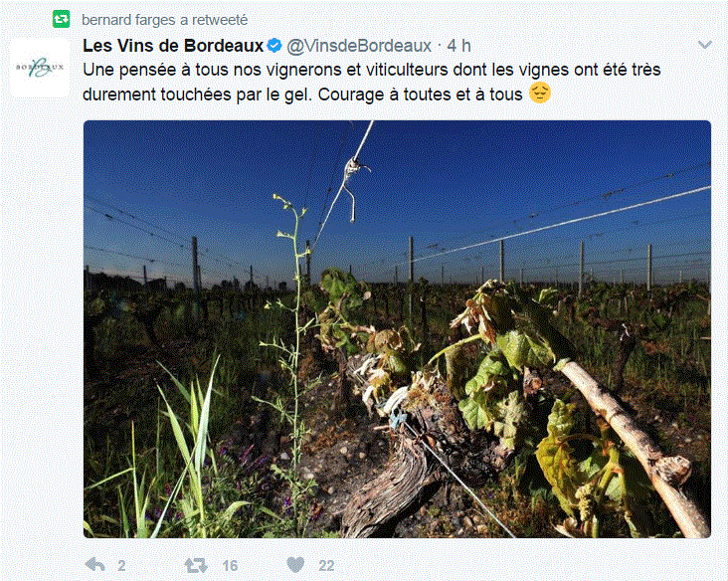Click the like count 22
This screenshot has width=728, height=581.
point(326,565)
